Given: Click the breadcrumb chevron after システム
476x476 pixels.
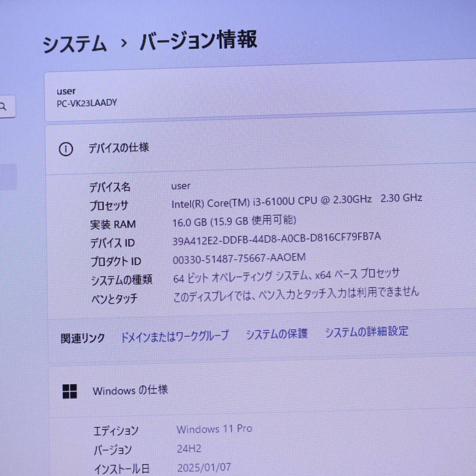Looking at the screenshot, I should (x=124, y=42).
